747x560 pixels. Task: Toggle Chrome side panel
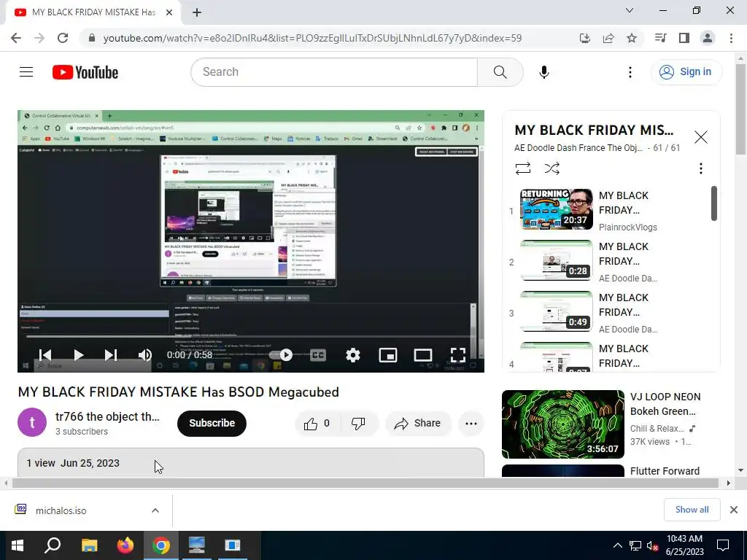684,38
